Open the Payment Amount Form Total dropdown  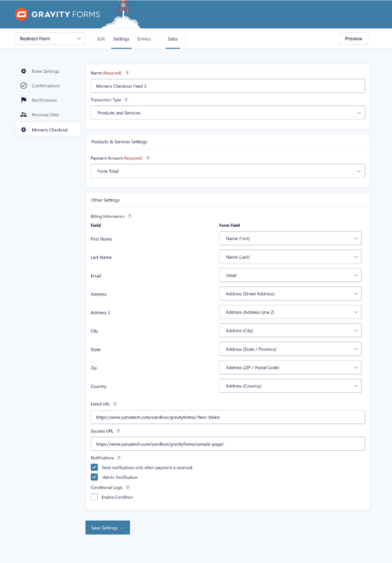coord(227,171)
